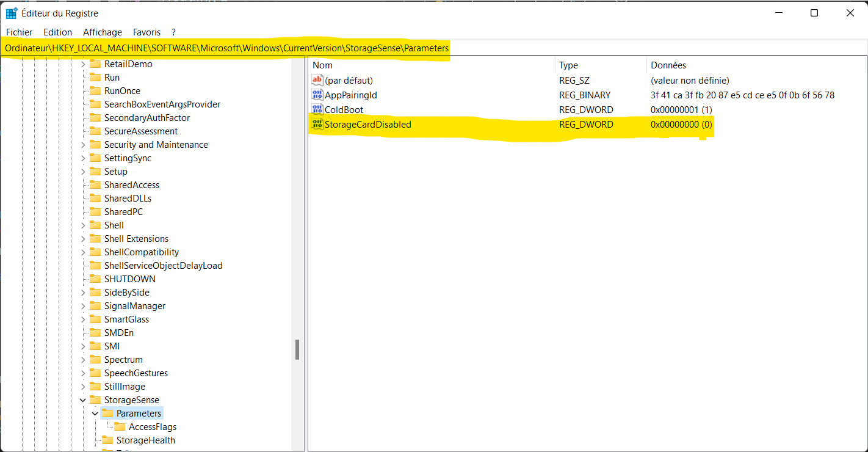868x452 pixels.
Task: Open the Fichier menu
Action: [x=20, y=32]
